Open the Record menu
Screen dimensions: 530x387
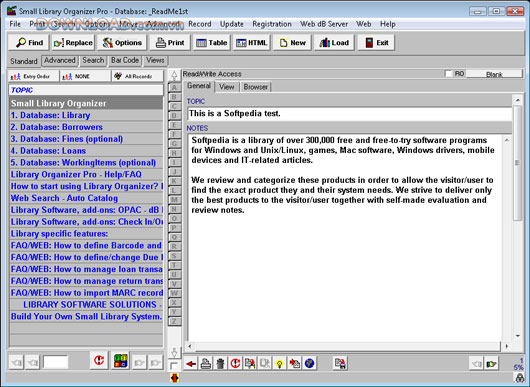(x=200, y=24)
